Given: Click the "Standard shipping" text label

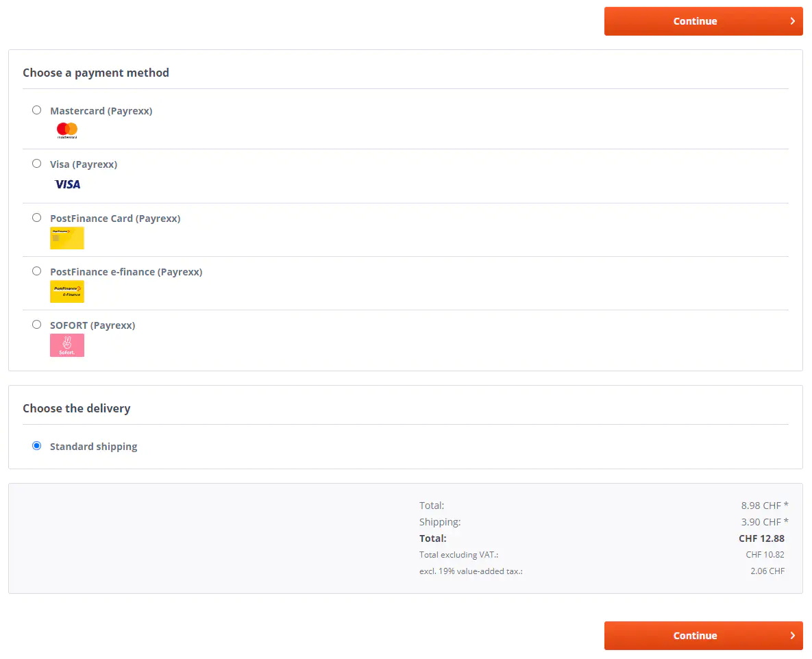Looking at the screenshot, I should click(93, 447).
